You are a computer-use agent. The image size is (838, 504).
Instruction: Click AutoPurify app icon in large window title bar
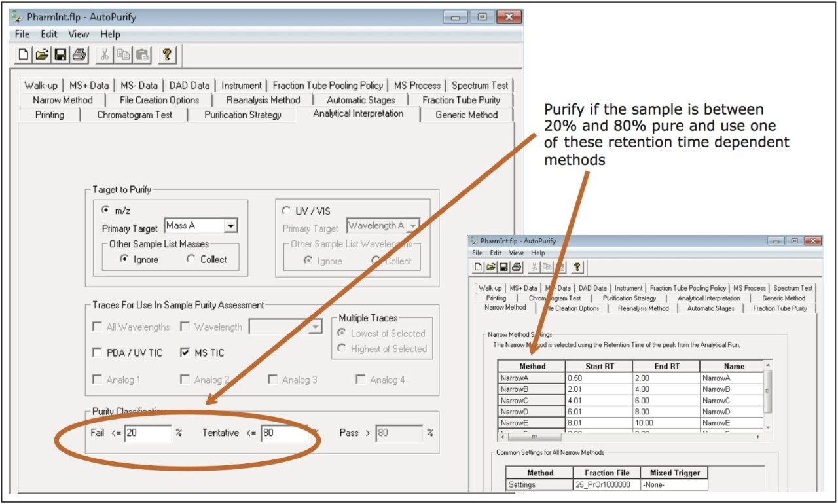point(18,17)
